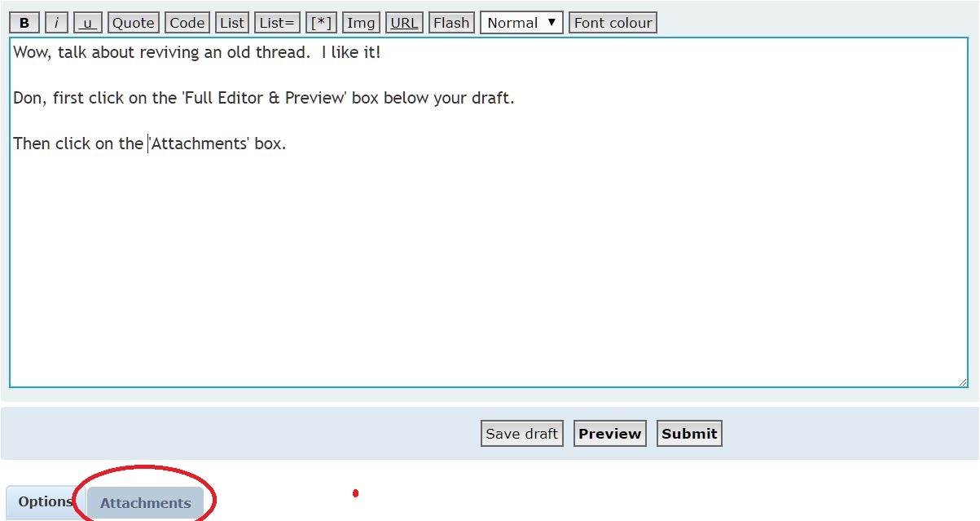The width and height of the screenshot is (980, 521).
Task: Apply italic using the i button
Action: point(56,23)
